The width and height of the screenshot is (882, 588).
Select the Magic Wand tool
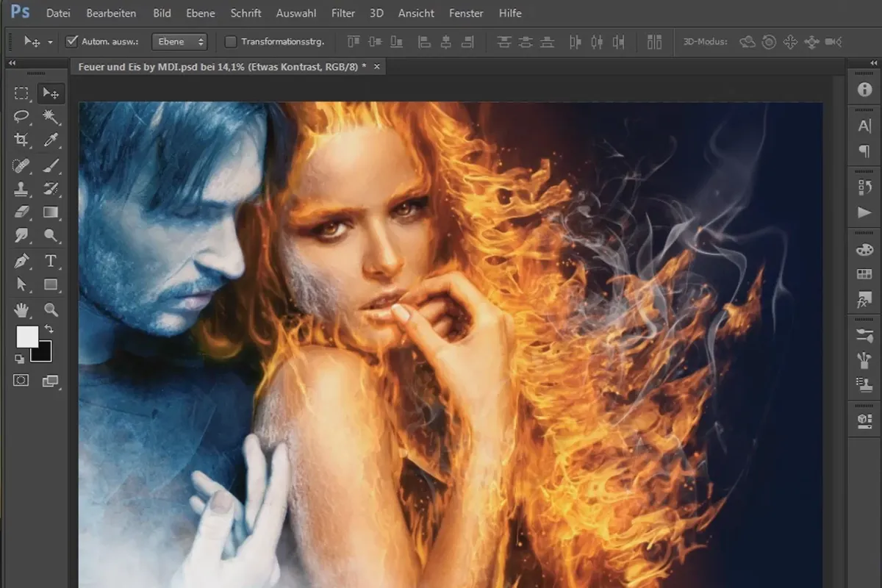coord(51,116)
